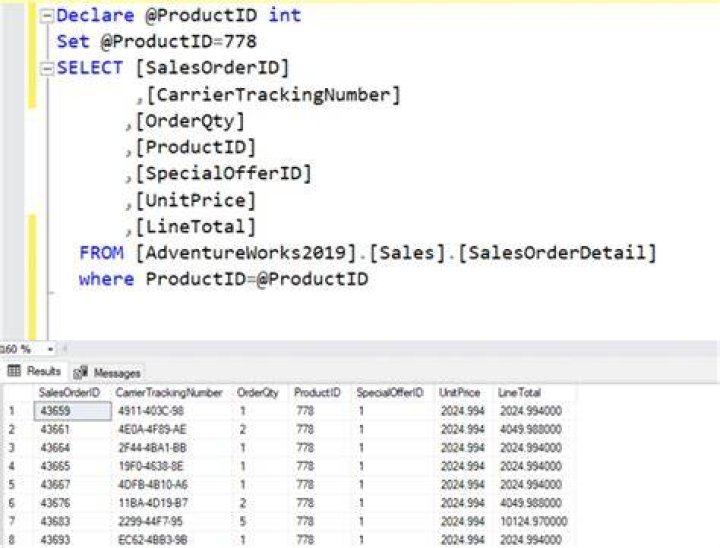The height and width of the screenshot is (548, 720).
Task: Click OrderQty value 2 in row 2
Action: click(242, 429)
